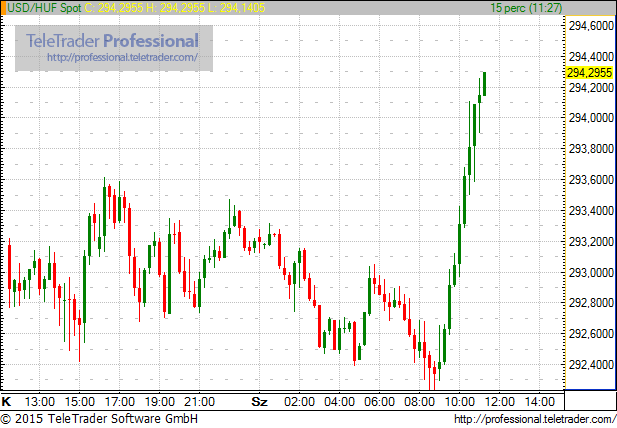Click the 21:00 time axis label
The height and width of the screenshot is (428, 617).
tap(200, 402)
